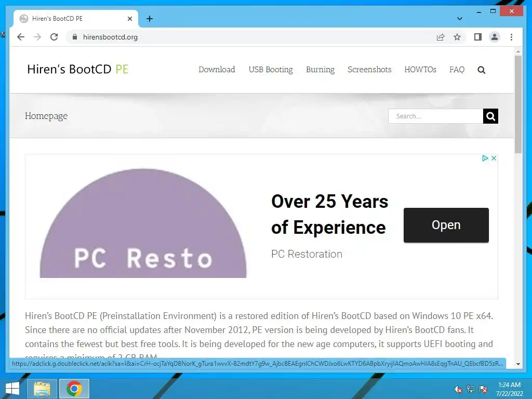Open File Explorer from the taskbar
The width and height of the screenshot is (532, 399).
tap(42, 389)
